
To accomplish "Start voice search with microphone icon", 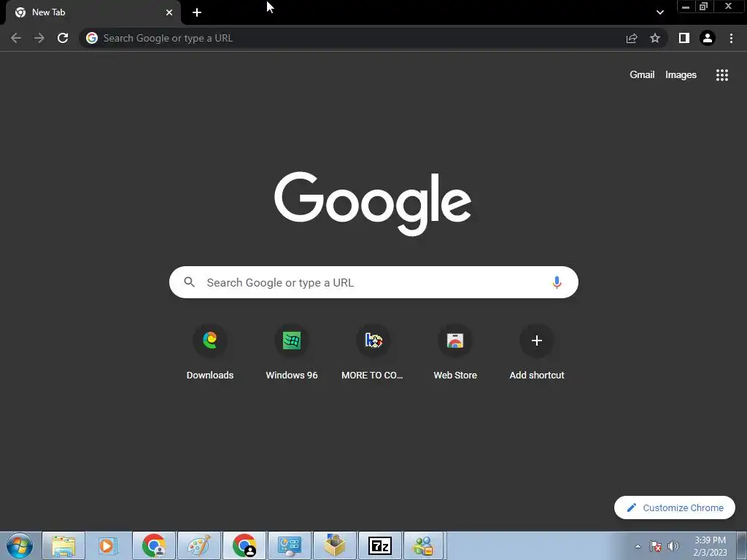I will click(557, 282).
